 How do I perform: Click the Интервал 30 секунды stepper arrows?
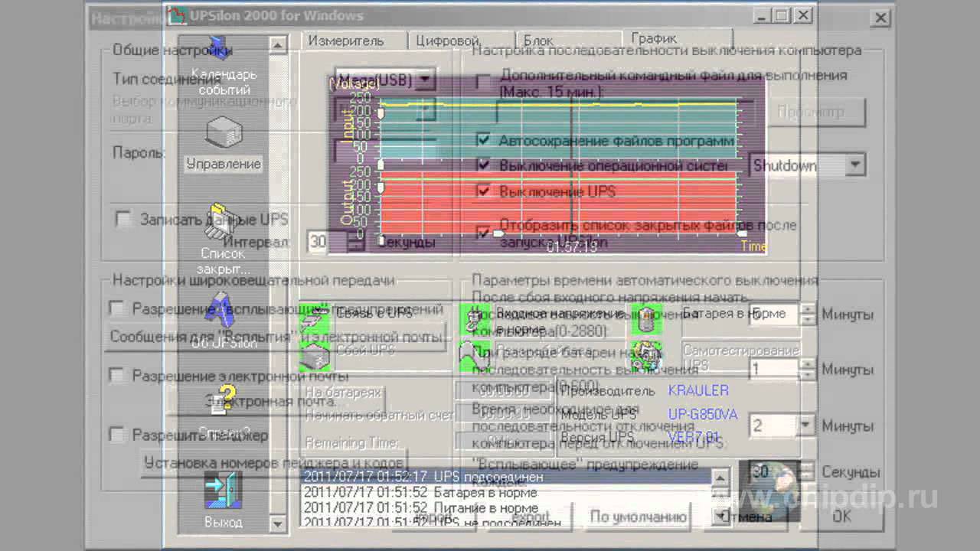coord(355,242)
